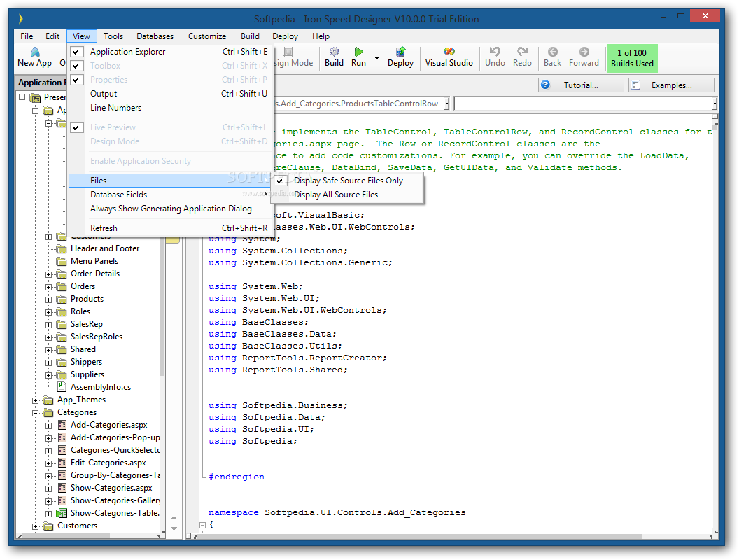
Task: Open the Build menu
Action: click(x=250, y=36)
